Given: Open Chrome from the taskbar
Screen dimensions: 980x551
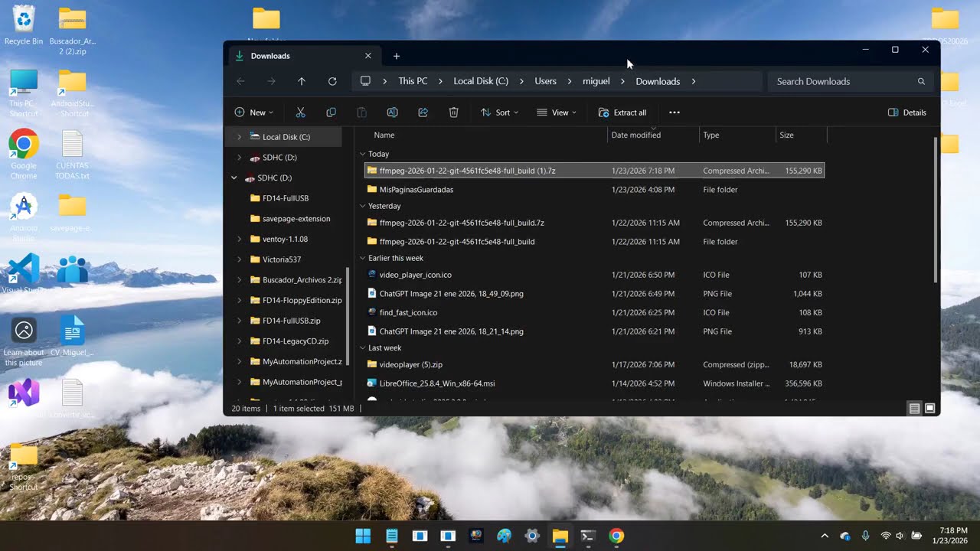Looking at the screenshot, I should [616, 536].
